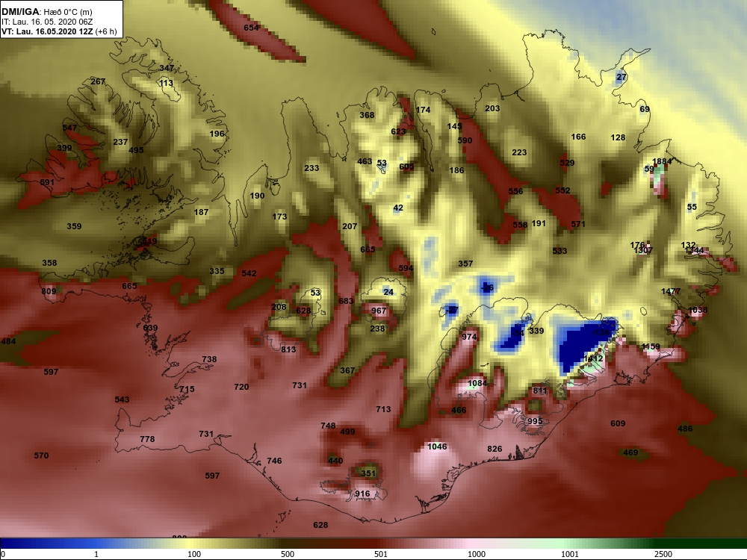Screen dimensions: 747x560
Task: Click the map value '368'
Action: 367,115
